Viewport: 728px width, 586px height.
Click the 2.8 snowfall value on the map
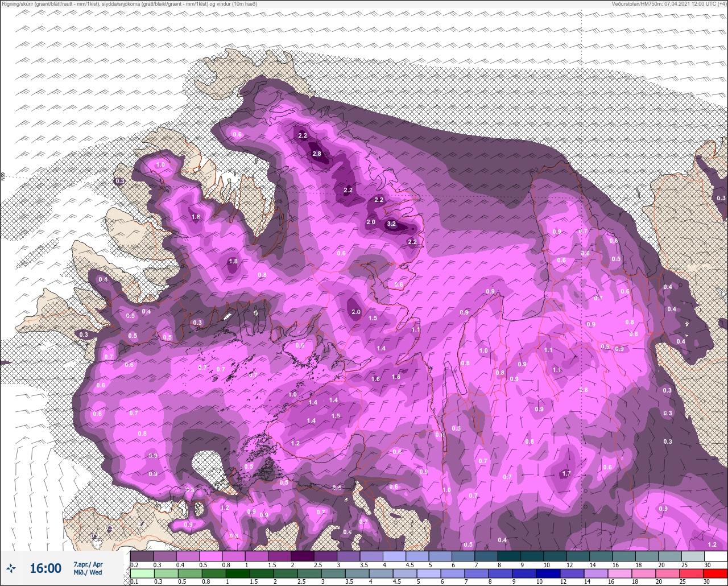(317, 154)
